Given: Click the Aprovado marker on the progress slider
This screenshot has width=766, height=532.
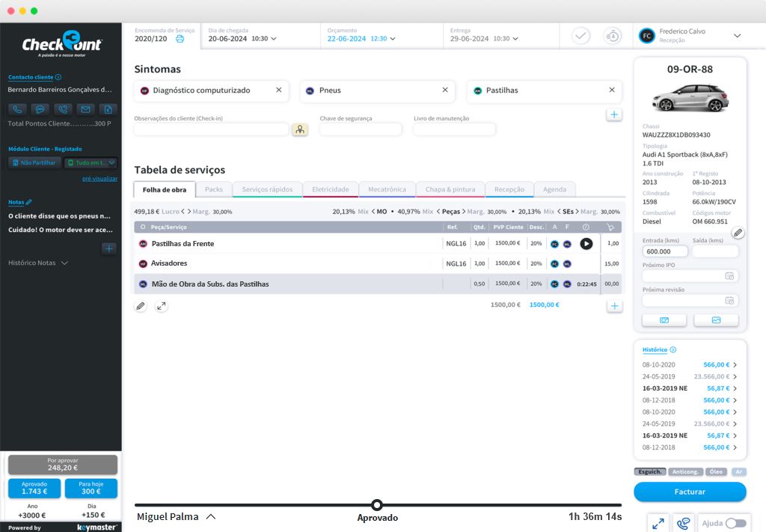Looking at the screenshot, I should (377, 505).
